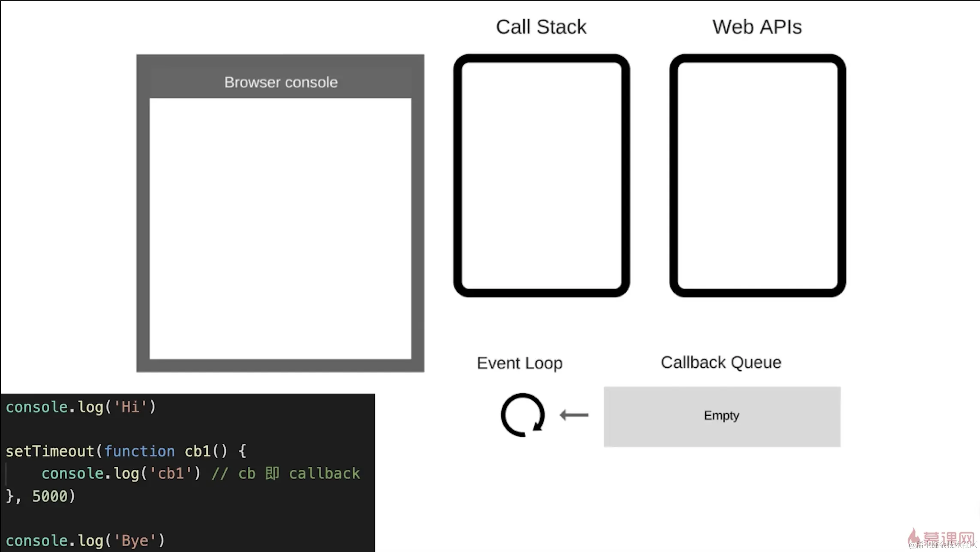This screenshot has width=980, height=552.
Task: Click the console.log('Bye') code line
Action: 85,541
